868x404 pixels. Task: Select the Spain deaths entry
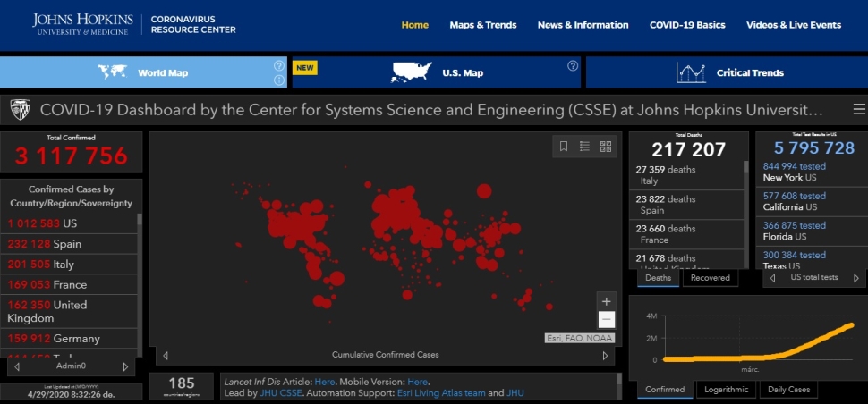pyautogui.click(x=686, y=205)
